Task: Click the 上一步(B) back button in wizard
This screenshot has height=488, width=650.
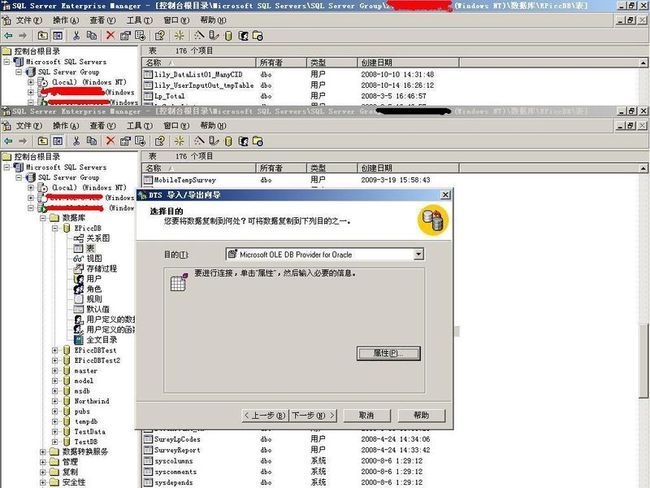Action: coord(264,415)
